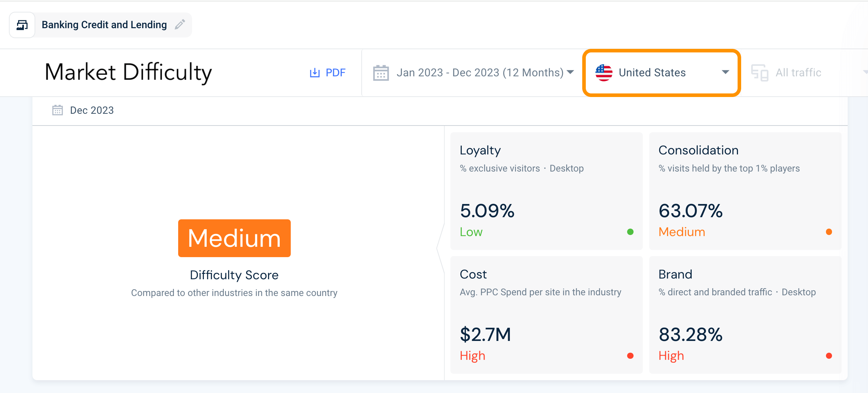Click the red status dot on the Brand card
The height and width of the screenshot is (393, 868).
pos(829,356)
